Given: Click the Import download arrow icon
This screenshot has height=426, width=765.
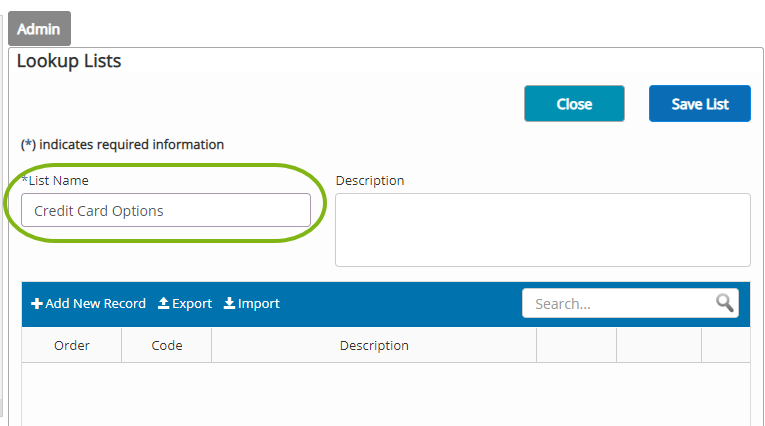Looking at the screenshot, I should tap(229, 303).
